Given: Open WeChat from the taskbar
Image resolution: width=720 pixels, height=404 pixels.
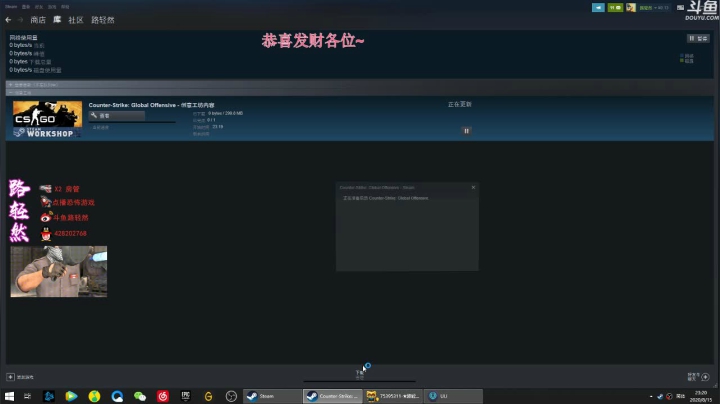Looking at the screenshot, I should (x=140, y=396).
